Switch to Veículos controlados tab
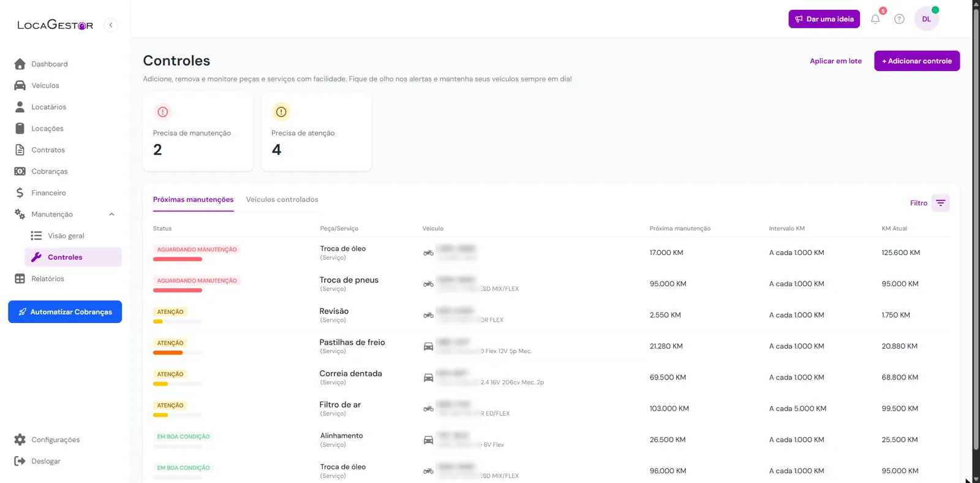 [x=282, y=199]
